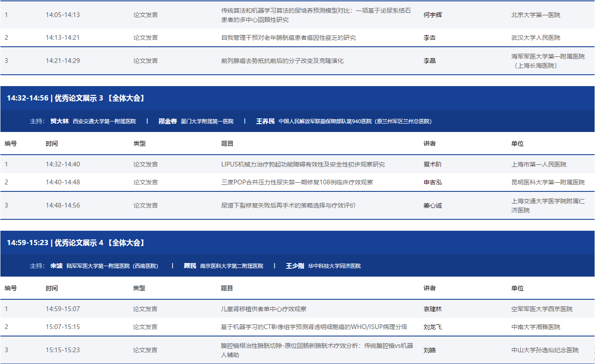Click moderator 顾民 in session 4
This screenshot has width=595, height=364.
click(x=190, y=266)
